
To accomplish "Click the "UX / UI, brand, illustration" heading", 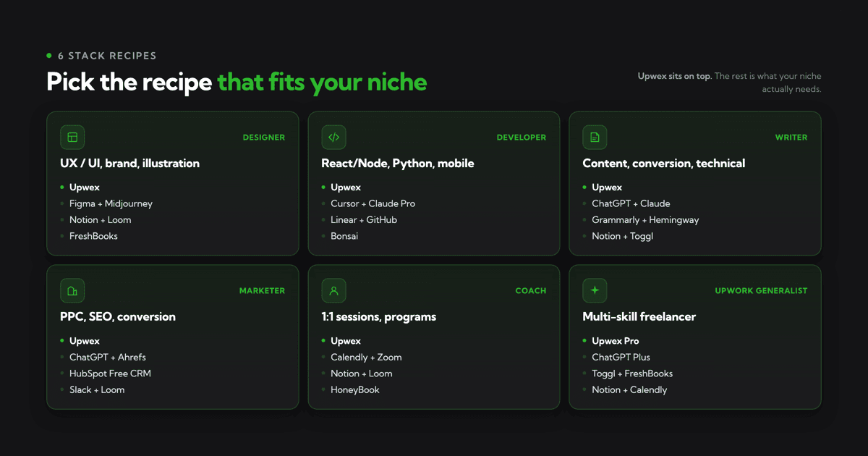I will click(x=129, y=164).
